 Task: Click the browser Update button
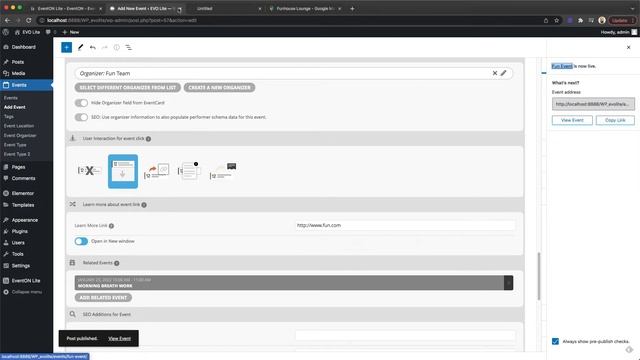(622, 20)
